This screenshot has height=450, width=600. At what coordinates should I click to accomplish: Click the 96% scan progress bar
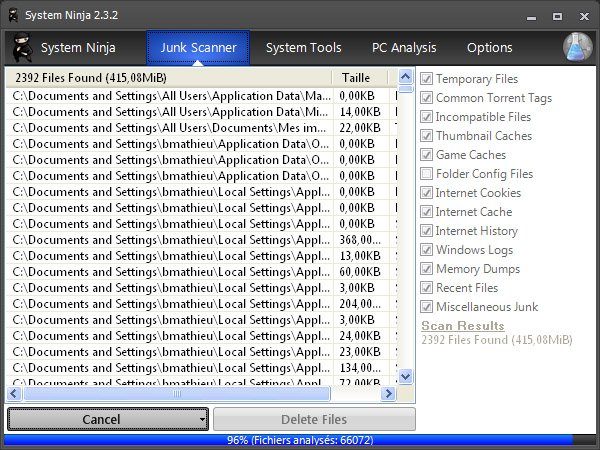click(x=300, y=440)
